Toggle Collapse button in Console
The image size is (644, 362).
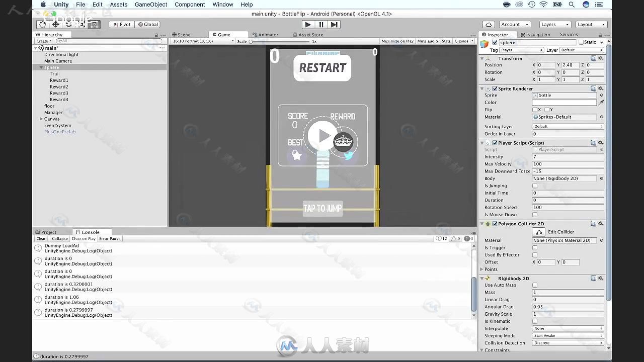pyautogui.click(x=59, y=239)
